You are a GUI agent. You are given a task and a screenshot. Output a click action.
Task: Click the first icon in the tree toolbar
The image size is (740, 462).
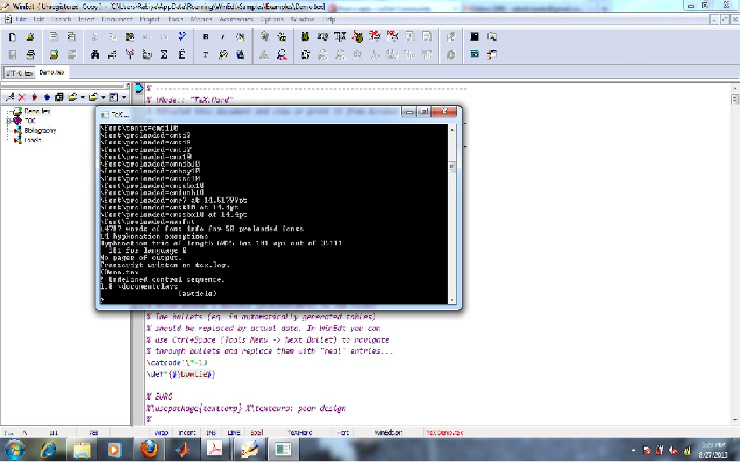tap(10, 98)
